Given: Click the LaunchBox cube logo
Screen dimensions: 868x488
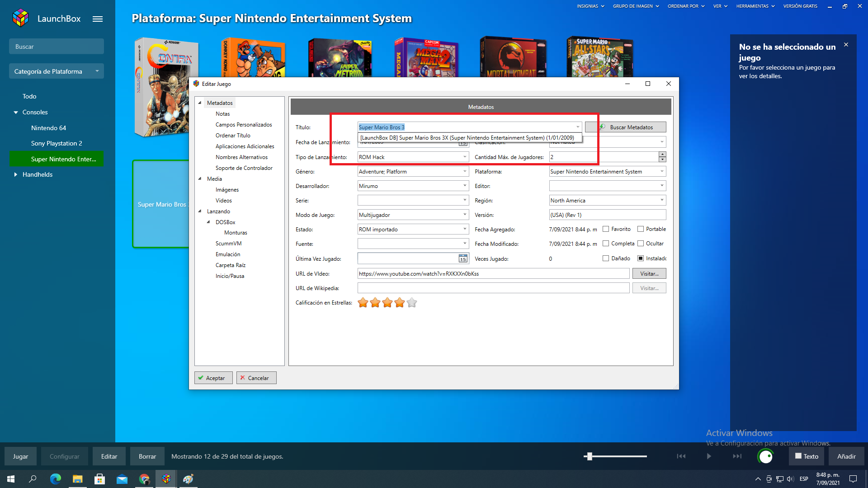Looking at the screenshot, I should click(x=21, y=18).
